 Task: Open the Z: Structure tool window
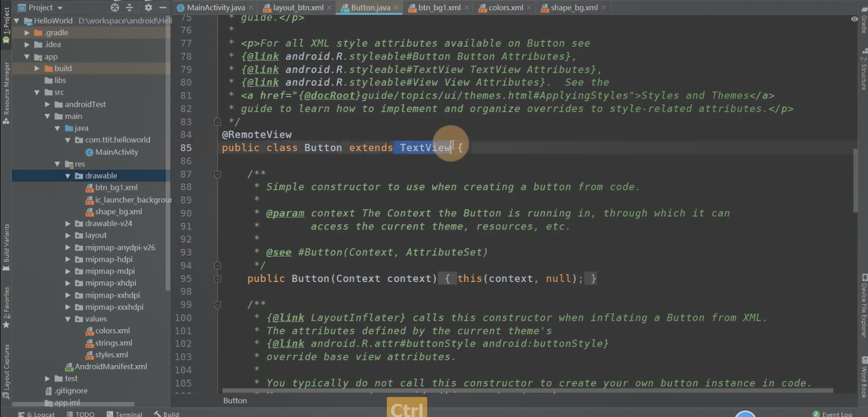863,69
